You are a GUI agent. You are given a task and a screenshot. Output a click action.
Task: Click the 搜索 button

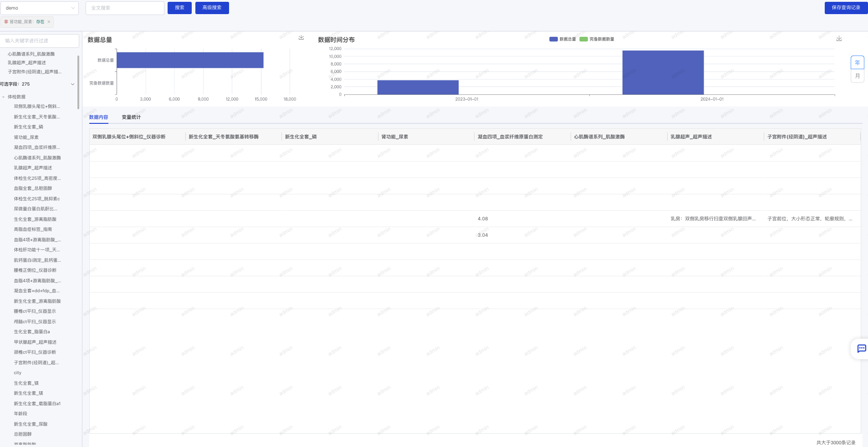click(x=179, y=8)
